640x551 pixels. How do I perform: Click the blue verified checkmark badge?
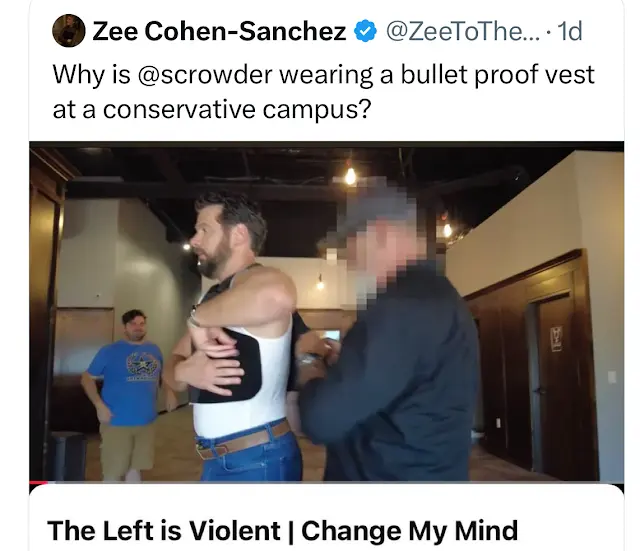click(x=365, y=31)
